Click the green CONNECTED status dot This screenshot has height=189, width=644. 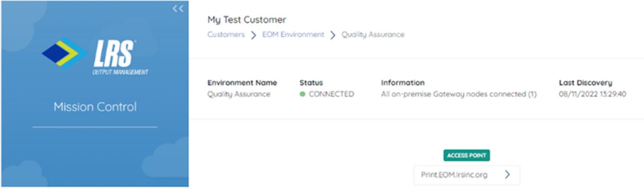(303, 94)
